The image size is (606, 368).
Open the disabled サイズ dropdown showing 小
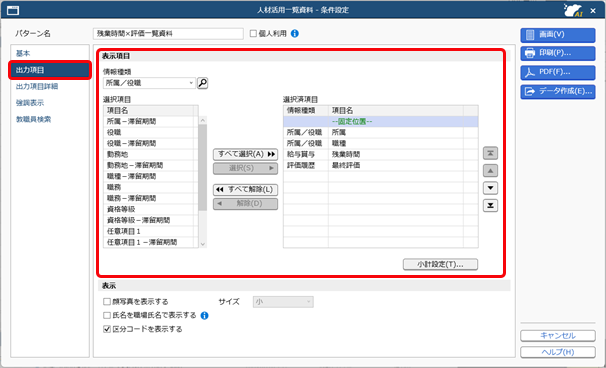(x=283, y=302)
